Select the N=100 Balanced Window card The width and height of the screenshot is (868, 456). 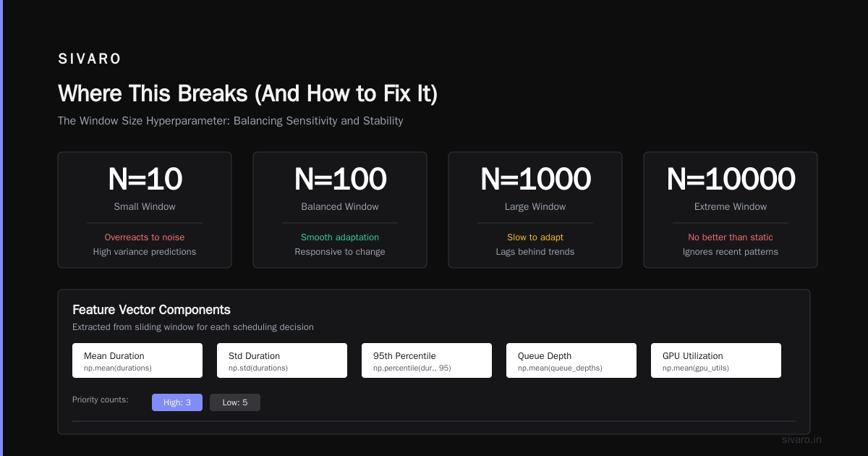(340, 210)
